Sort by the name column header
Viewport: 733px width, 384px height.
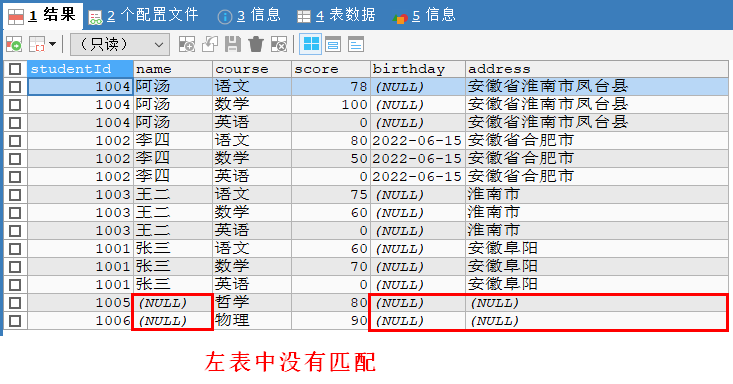click(x=173, y=69)
